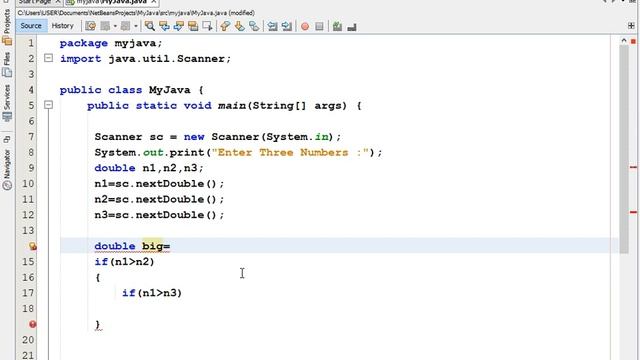Click the highlighted variable 'big' on line 14

[x=152, y=246]
